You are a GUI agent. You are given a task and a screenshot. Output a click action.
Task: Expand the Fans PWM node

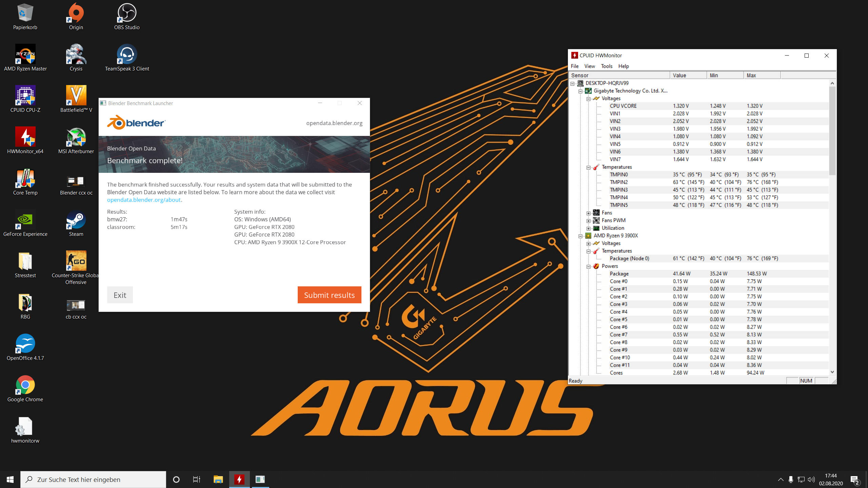[589, 221]
